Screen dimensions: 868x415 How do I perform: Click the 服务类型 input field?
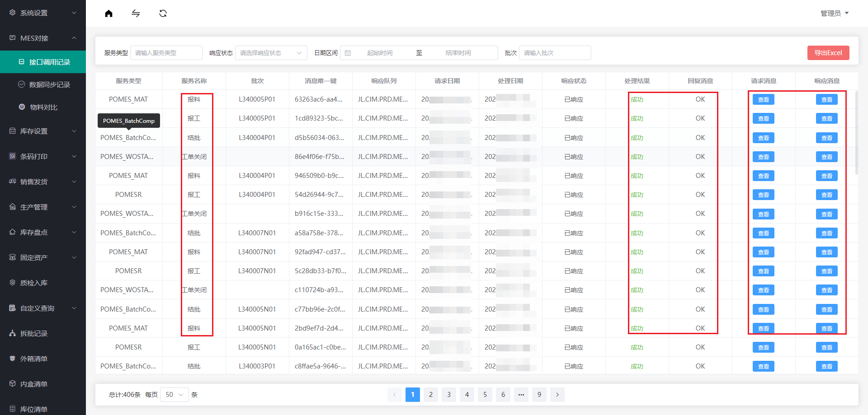166,53
